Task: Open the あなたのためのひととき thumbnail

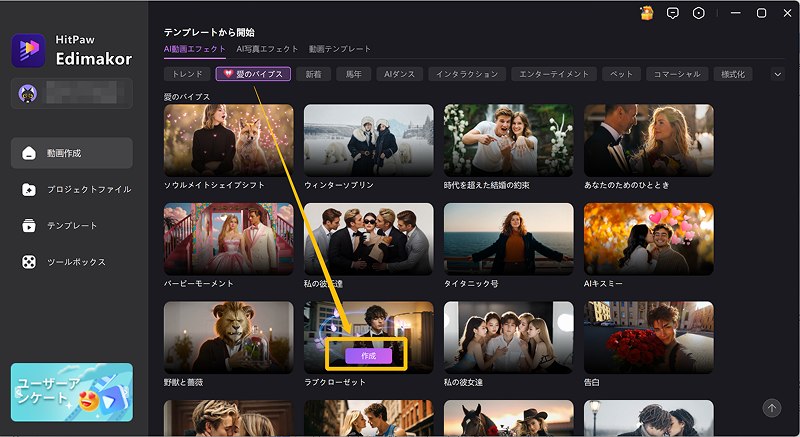Action: pos(649,140)
